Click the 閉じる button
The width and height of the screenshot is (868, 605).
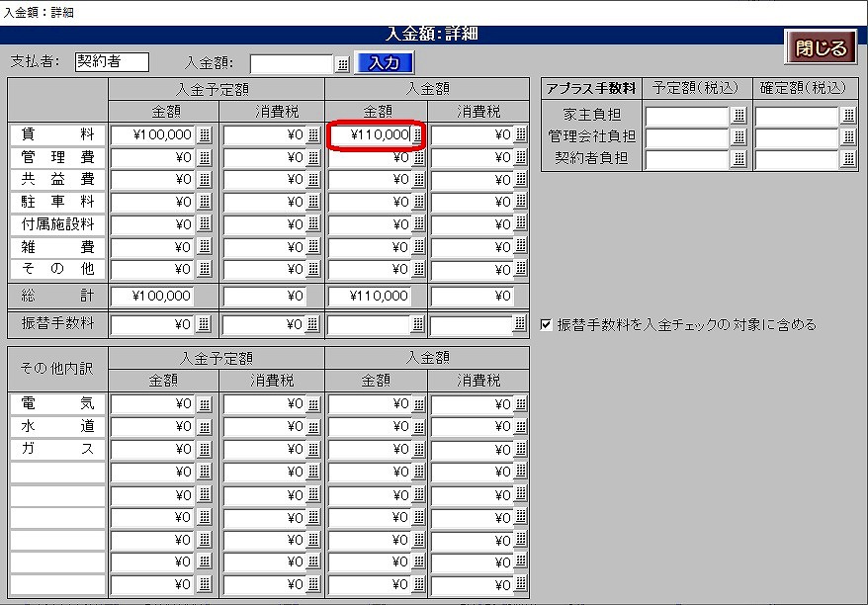[x=821, y=47]
